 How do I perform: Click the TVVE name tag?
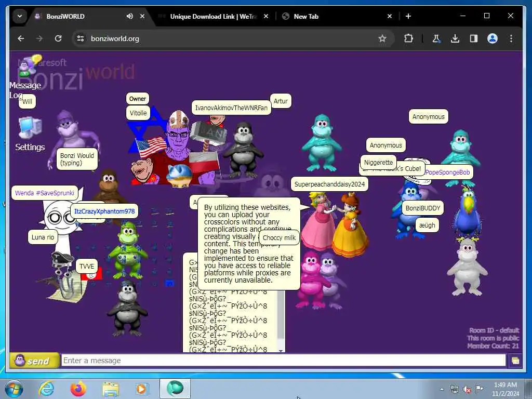87,267
